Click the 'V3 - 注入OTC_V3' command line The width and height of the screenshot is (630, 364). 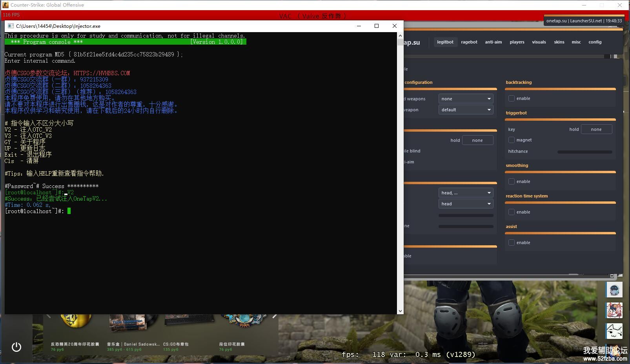coord(28,136)
